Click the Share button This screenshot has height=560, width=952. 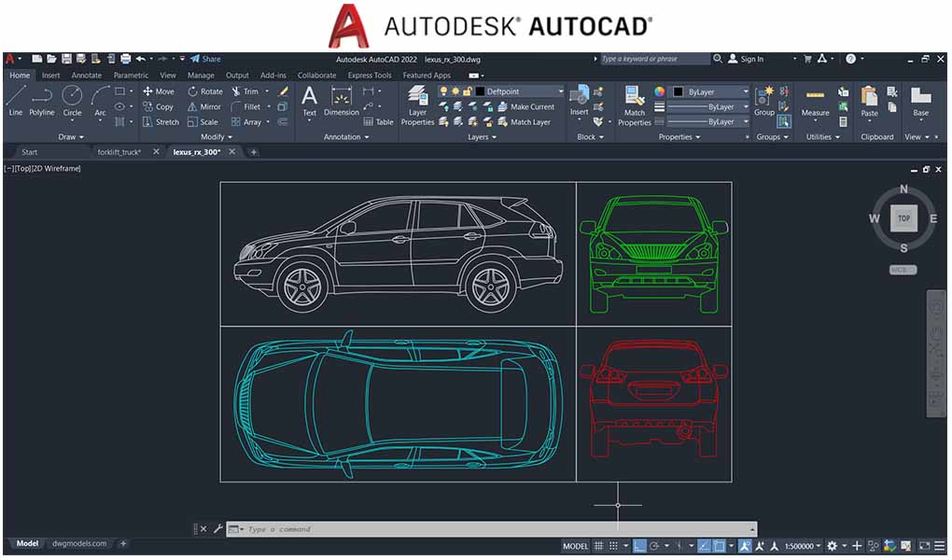[x=205, y=59]
